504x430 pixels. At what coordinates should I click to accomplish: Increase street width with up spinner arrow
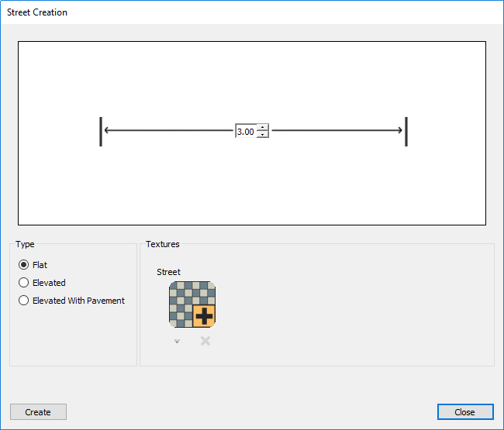pyautogui.click(x=263, y=127)
